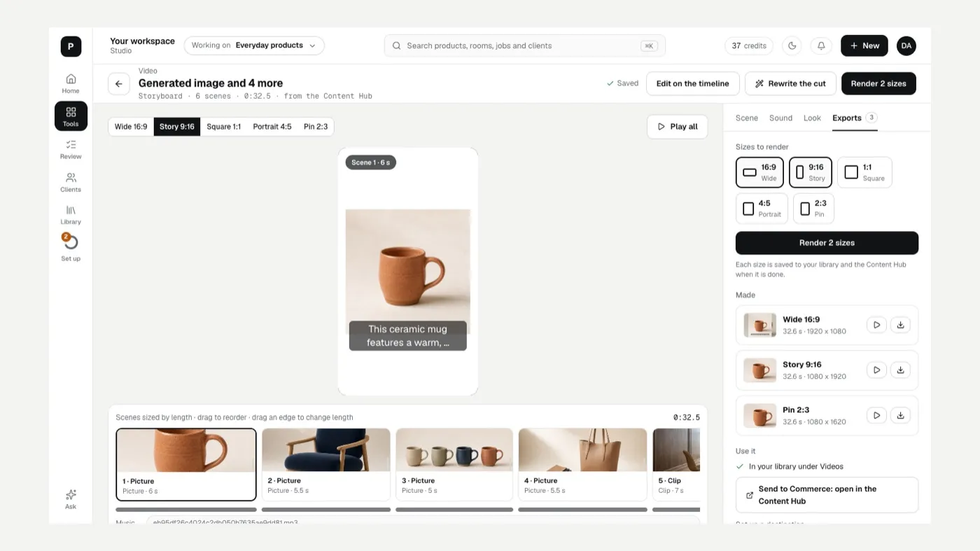The image size is (980, 551).
Task: Download the Wide 16:9 export
Action: coord(901,325)
